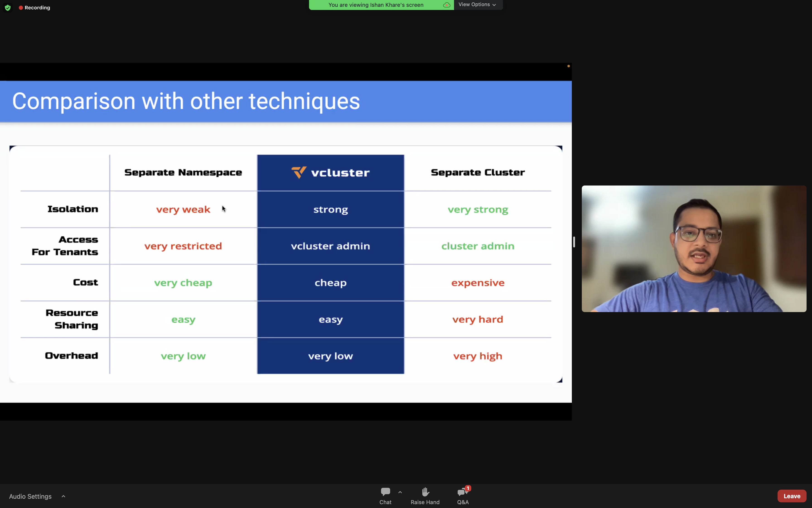
Task: Click 'very low' in the vcluster column
Action: tap(331, 356)
